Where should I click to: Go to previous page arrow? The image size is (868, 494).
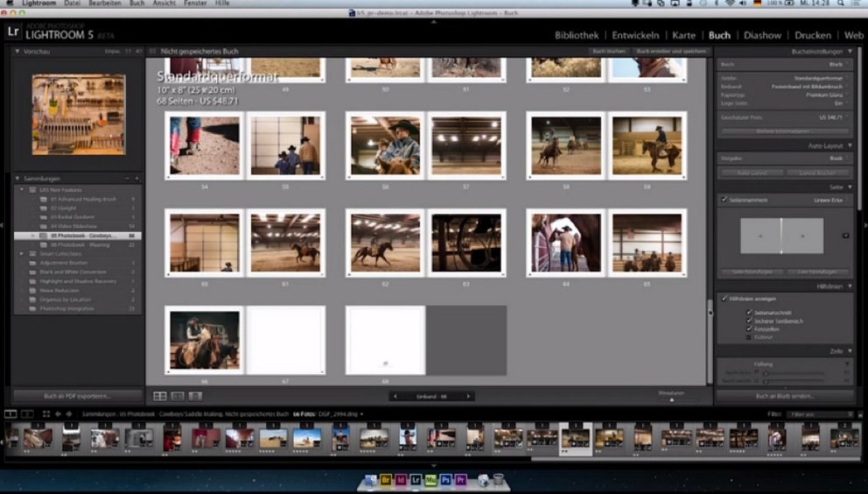395,397
